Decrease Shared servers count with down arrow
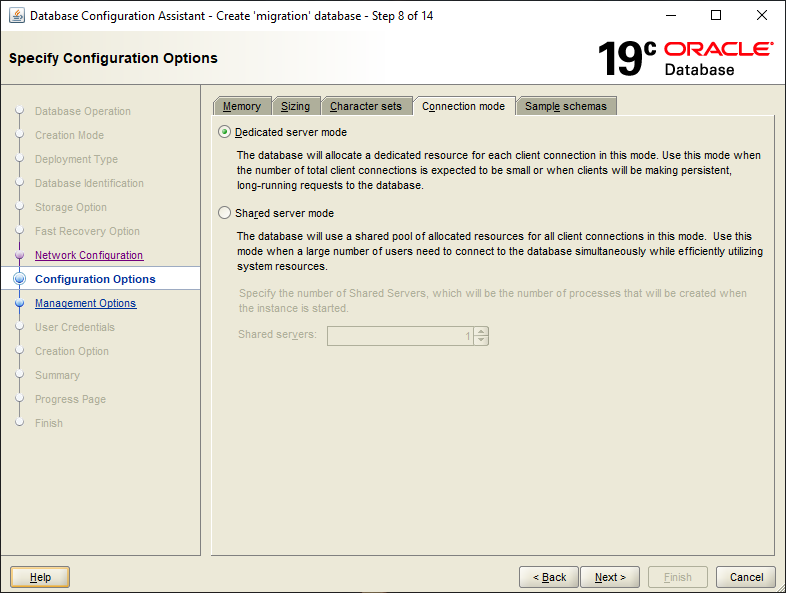The height and width of the screenshot is (593, 786). click(481, 340)
